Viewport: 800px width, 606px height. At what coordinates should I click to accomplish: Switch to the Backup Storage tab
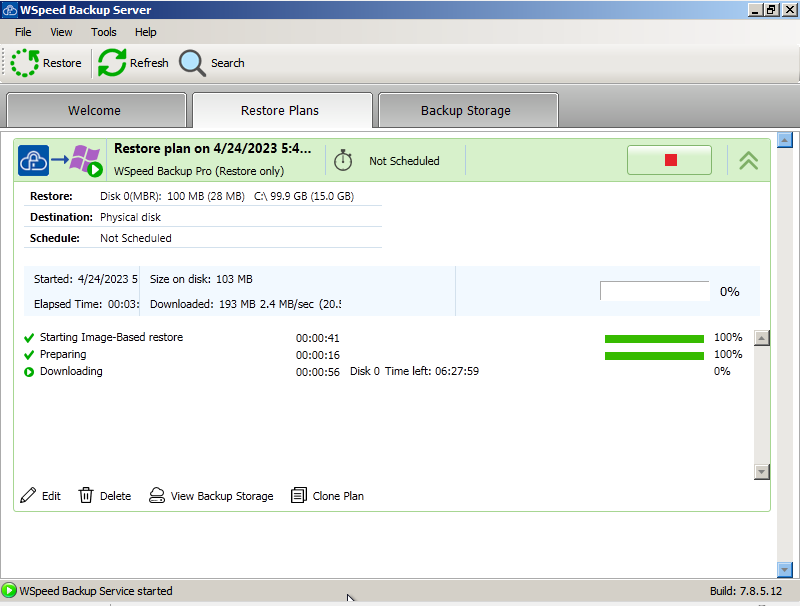(468, 110)
